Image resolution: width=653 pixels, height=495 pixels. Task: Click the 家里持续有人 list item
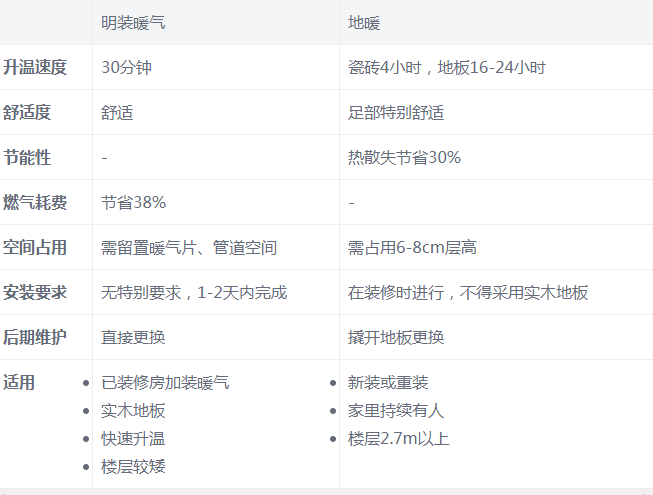(x=396, y=411)
